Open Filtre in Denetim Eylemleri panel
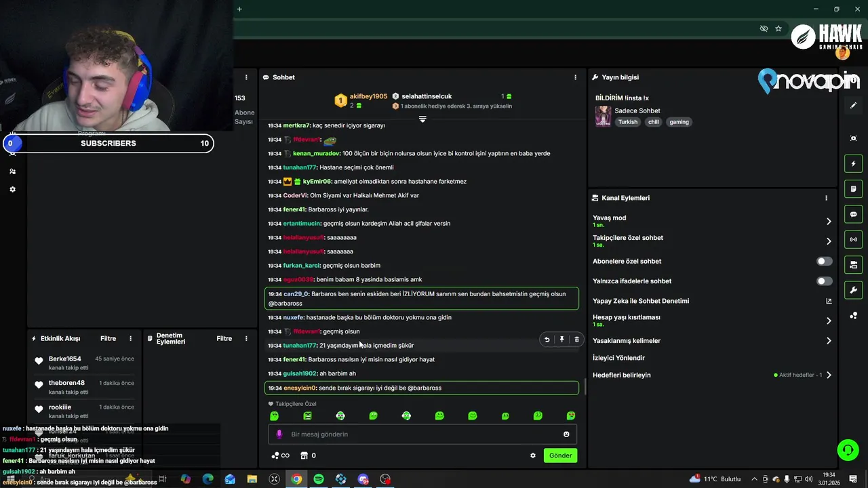 [224, 339]
